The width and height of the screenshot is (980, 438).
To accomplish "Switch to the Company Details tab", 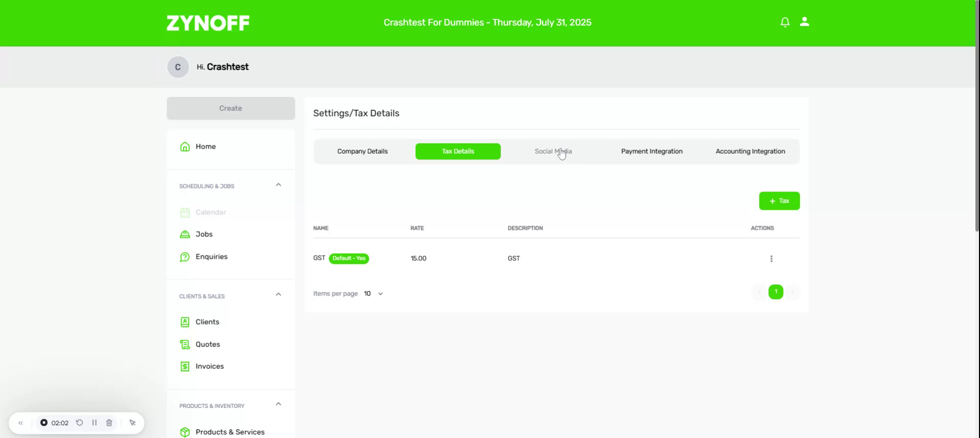I will 362,152.
